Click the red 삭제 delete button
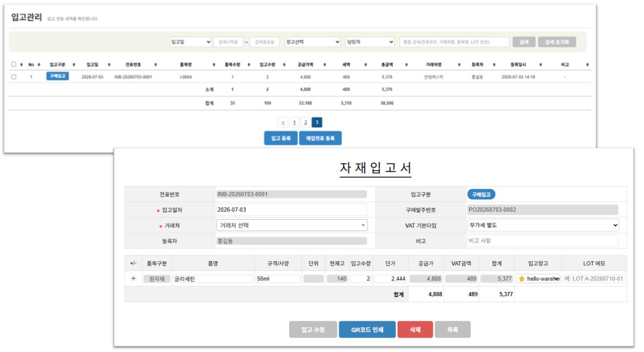Viewport: 644px width, 352px height. (416, 329)
